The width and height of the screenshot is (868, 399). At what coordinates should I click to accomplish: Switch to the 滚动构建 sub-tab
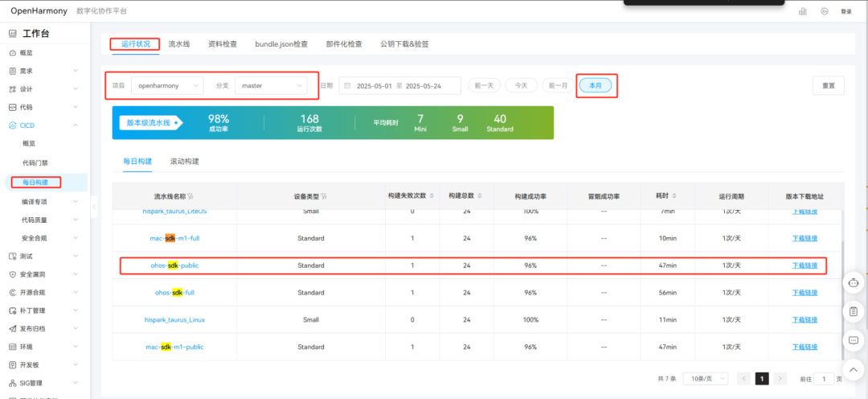point(185,161)
